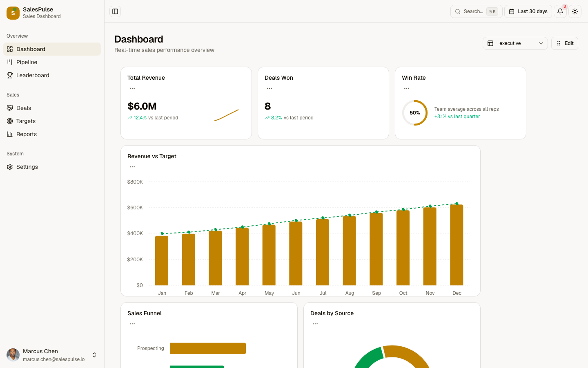Open the Last 30 days date picker

tap(528, 11)
